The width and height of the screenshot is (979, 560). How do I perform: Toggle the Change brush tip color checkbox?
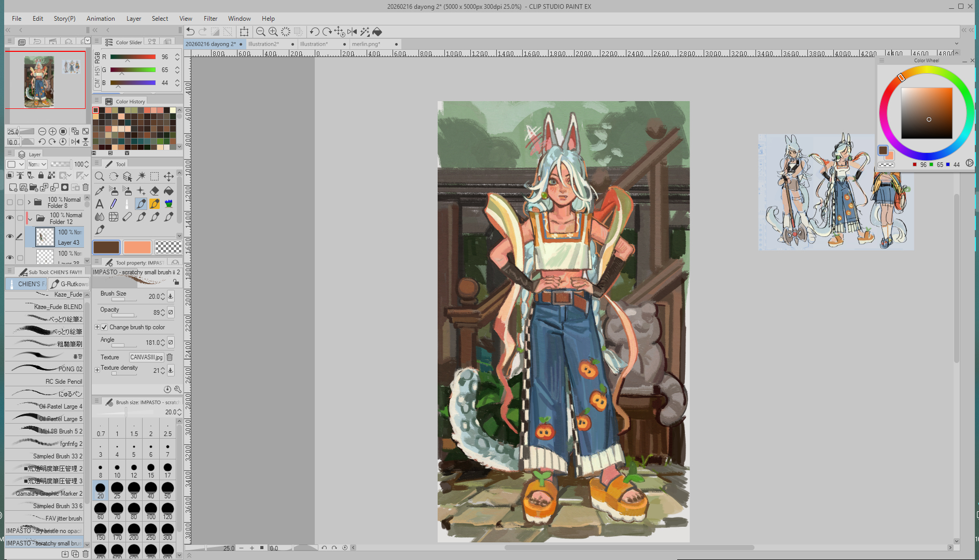point(104,327)
